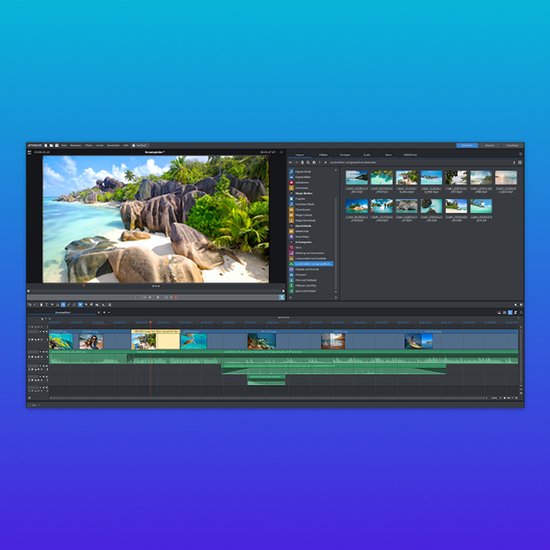
Task: Select the sea turtle clip on timeline
Action: coord(194,341)
